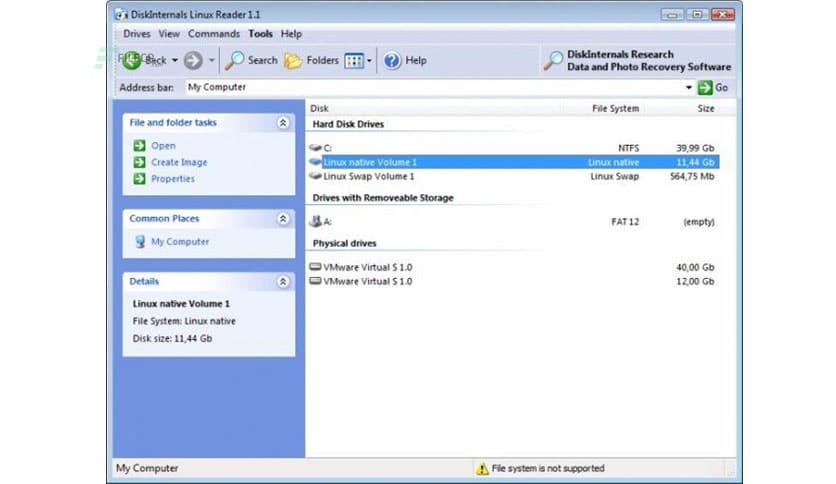Click the Linux Swap Volume 1 drive icon
Viewport: 836px width, 484px height.
point(315,176)
